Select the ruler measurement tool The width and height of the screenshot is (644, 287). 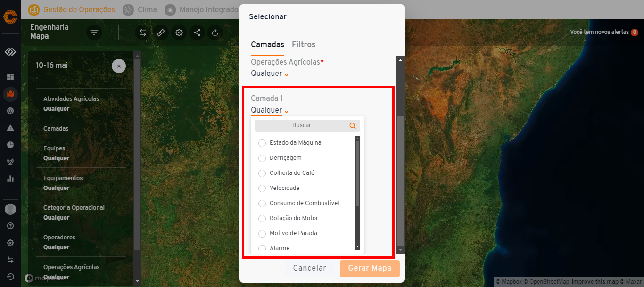pos(161,33)
